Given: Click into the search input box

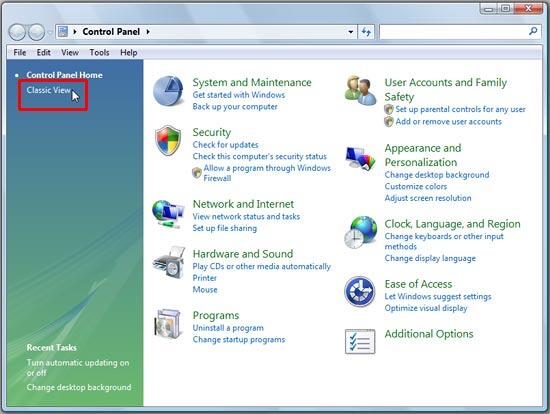Looking at the screenshot, I should [x=453, y=32].
